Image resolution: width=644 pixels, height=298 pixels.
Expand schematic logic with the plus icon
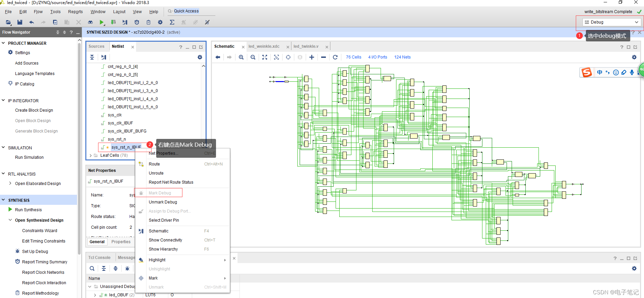tap(312, 57)
